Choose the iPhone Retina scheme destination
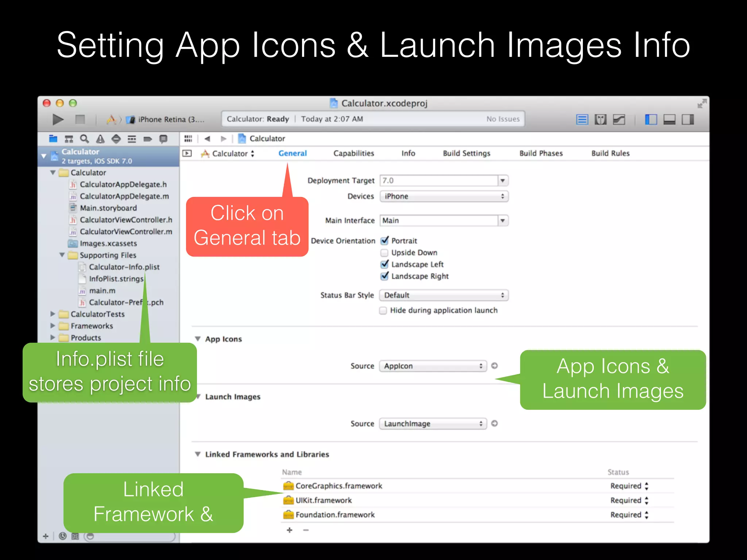747x560 pixels. point(165,119)
